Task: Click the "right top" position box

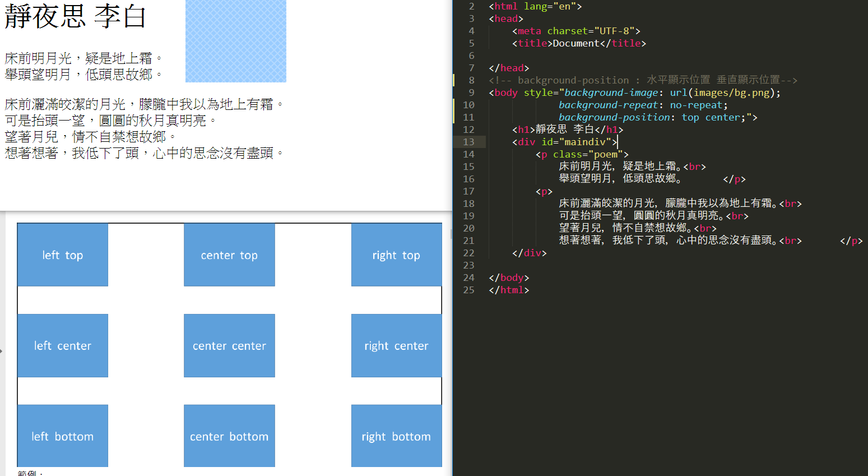Action: click(396, 255)
